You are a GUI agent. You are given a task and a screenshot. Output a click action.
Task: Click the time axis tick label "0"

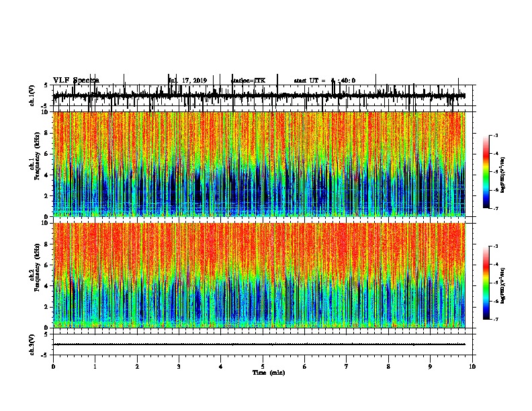(x=53, y=367)
